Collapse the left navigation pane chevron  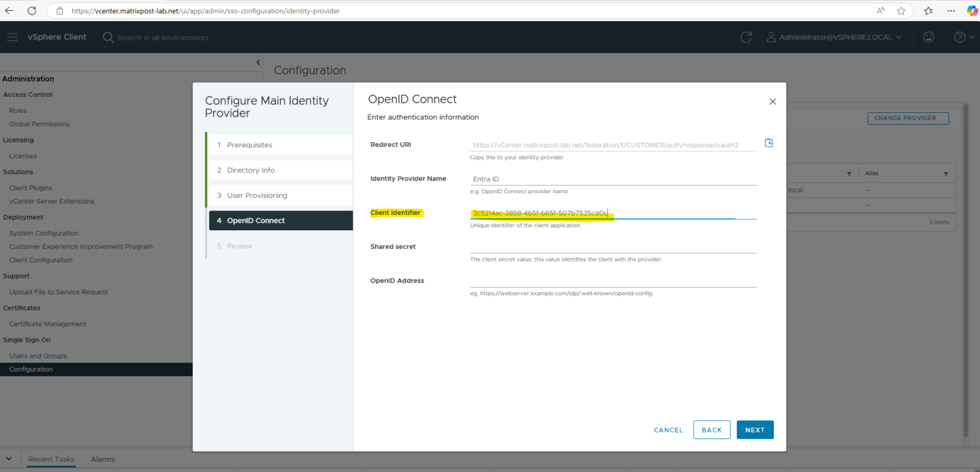coord(258,63)
